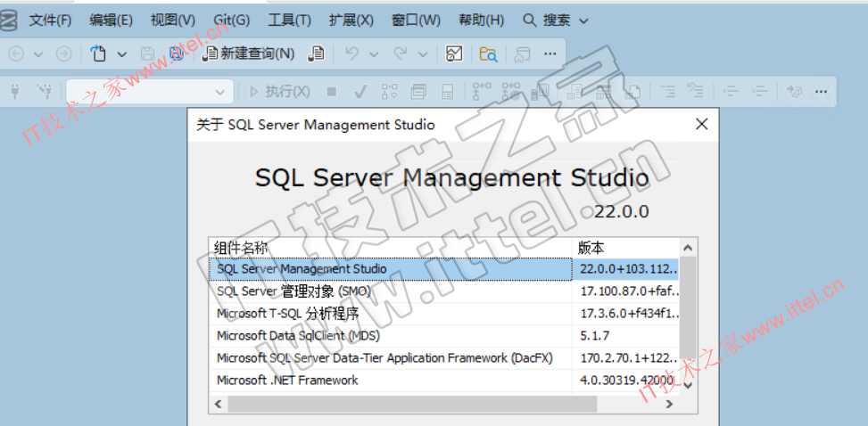Viewport: 868px width, 426px height.
Task: Click the navigate backward arrow icon
Action: click(16, 53)
